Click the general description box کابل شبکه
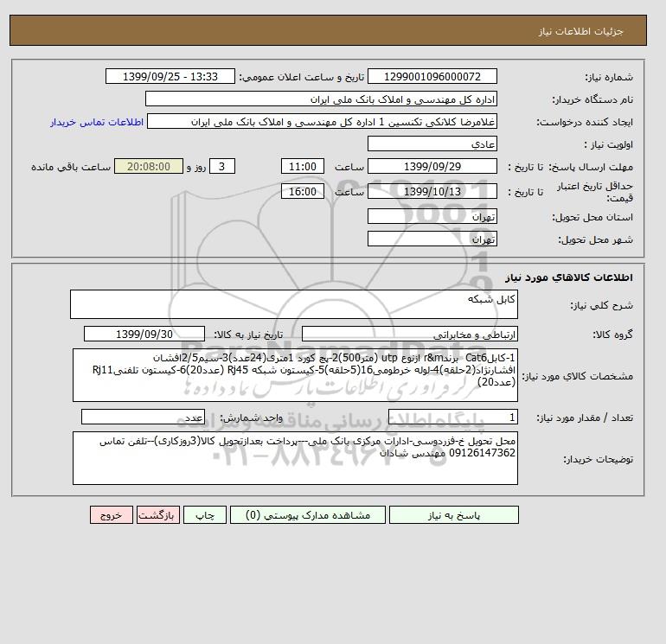This screenshot has height=644, width=666. click(294, 304)
